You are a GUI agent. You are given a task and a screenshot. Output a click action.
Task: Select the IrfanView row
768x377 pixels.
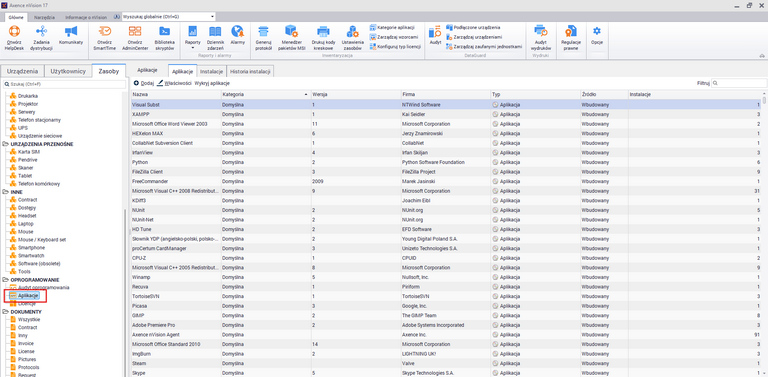coord(447,153)
